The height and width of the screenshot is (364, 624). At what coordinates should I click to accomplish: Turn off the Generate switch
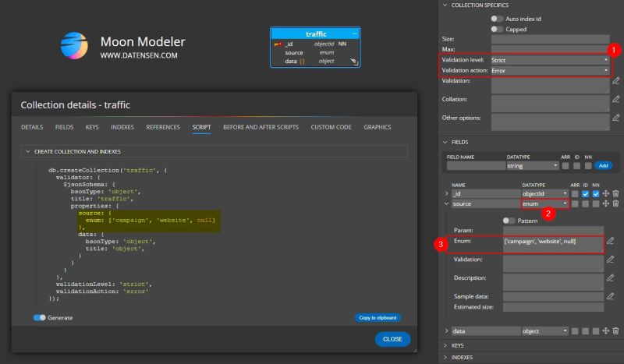[40, 318]
